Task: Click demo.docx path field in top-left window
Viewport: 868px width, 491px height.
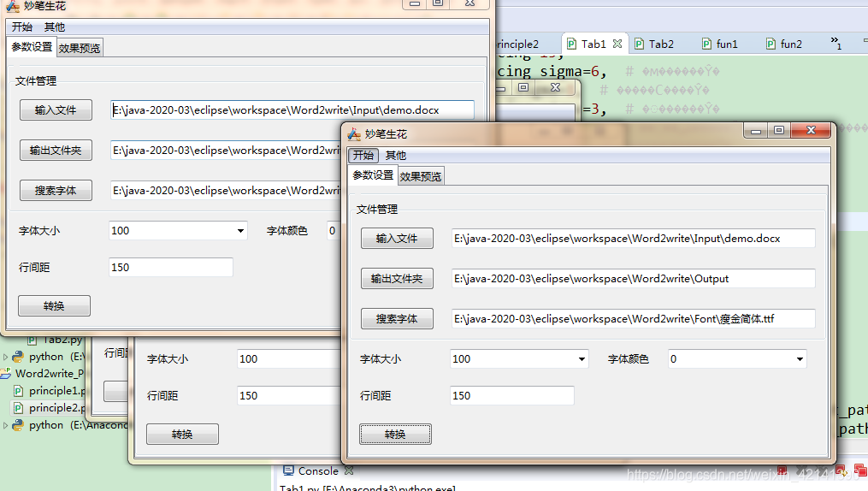Action: tap(292, 110)
